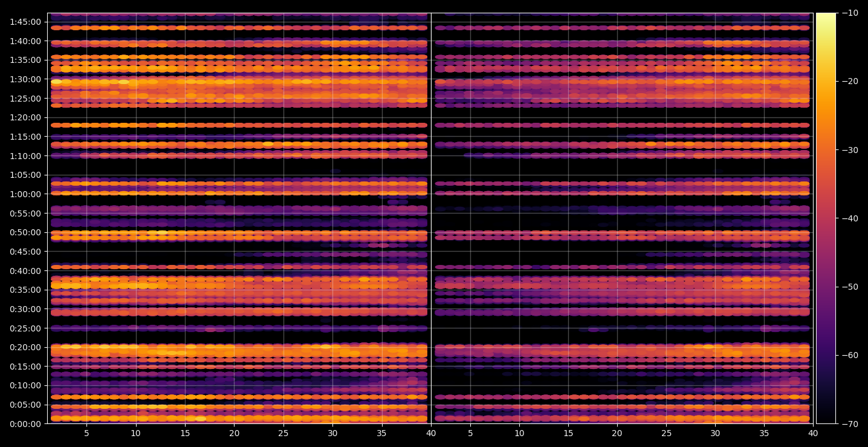Click x-axis label 35 of the right panel
Screen dimensions: 868x447
[764, 433]
